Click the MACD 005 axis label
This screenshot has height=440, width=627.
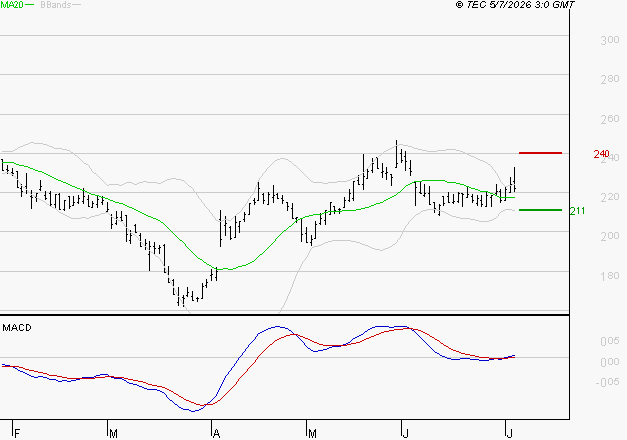(610, 341)
